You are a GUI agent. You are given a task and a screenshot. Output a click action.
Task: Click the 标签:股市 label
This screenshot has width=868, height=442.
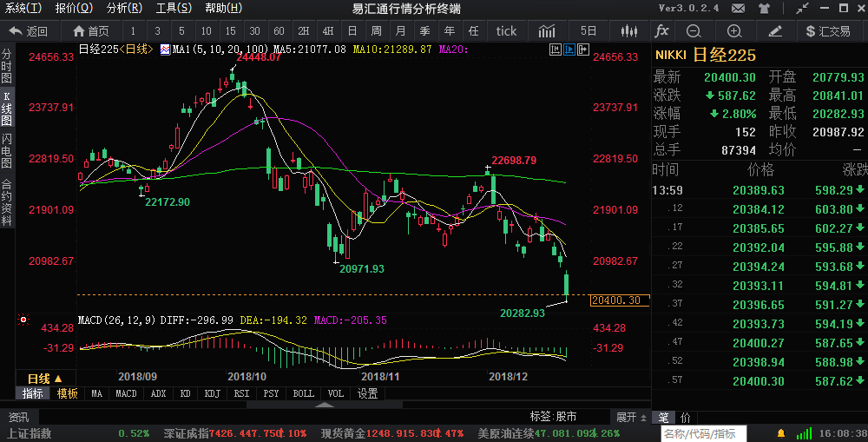pos(553,417)
